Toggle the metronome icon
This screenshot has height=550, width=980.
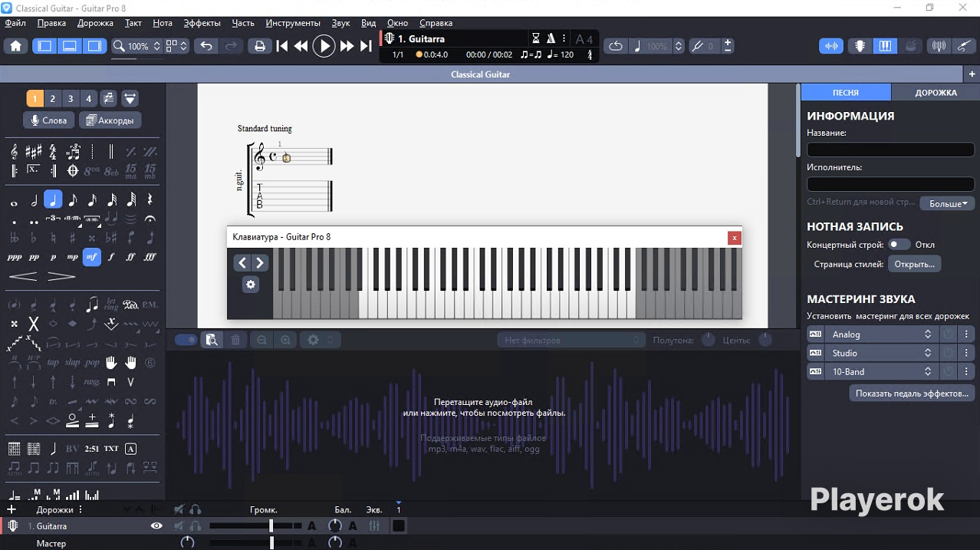[x=550, y=38]
